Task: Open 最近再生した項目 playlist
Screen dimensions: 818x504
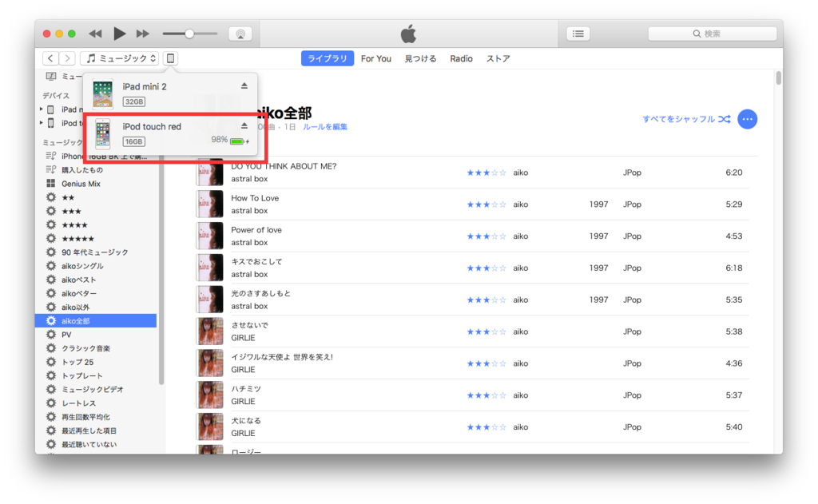Action: tap(89, 431)
